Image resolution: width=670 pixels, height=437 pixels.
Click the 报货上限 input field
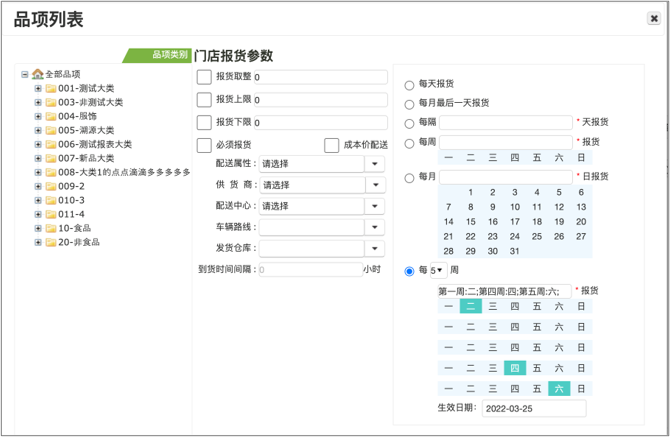point(321,100)
